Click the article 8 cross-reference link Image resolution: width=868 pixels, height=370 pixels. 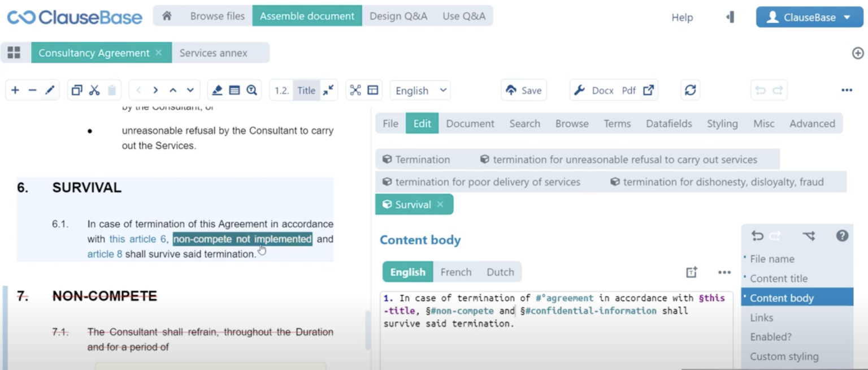[105, 254]
